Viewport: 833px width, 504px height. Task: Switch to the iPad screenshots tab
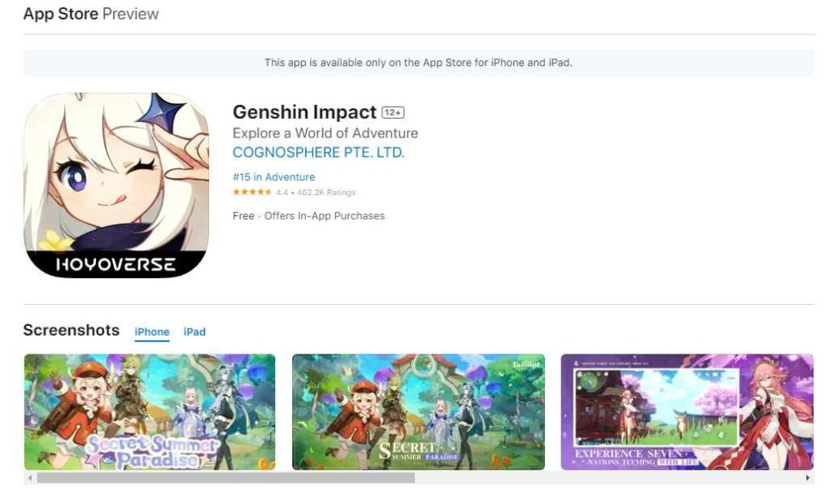194,332
